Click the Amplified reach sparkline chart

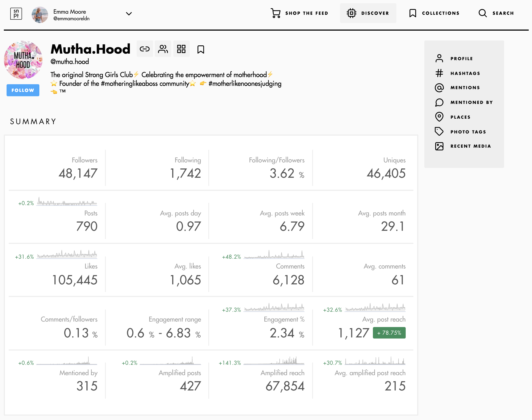[x=274, y=361]
